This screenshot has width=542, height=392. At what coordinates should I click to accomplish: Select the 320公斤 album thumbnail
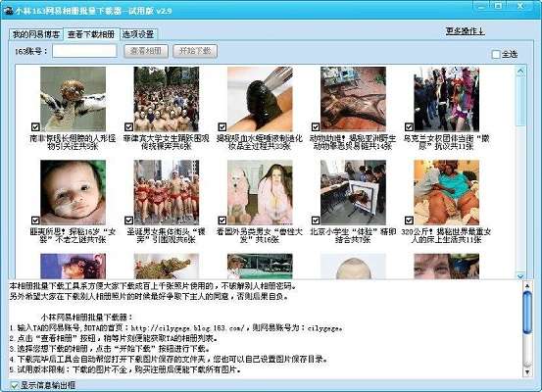point(446,192)
